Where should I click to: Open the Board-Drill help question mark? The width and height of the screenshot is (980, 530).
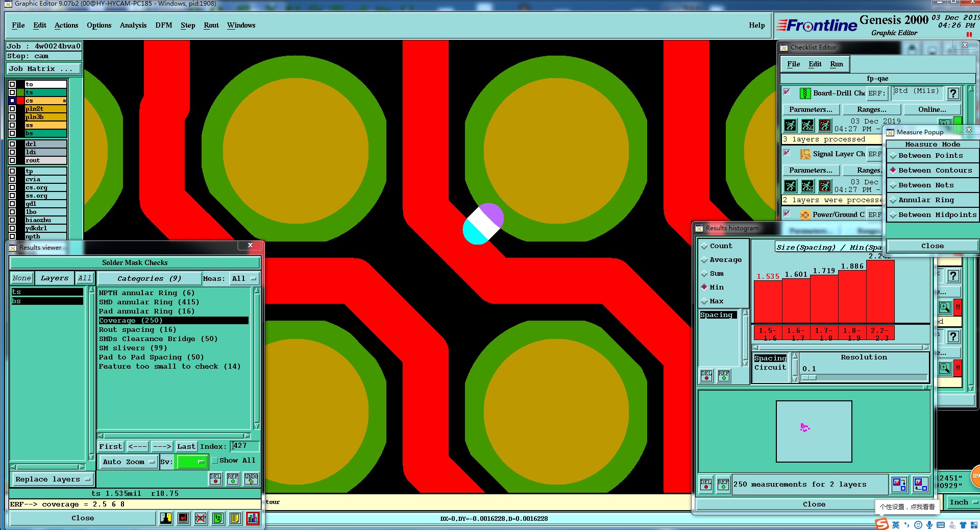pos(953,93)
